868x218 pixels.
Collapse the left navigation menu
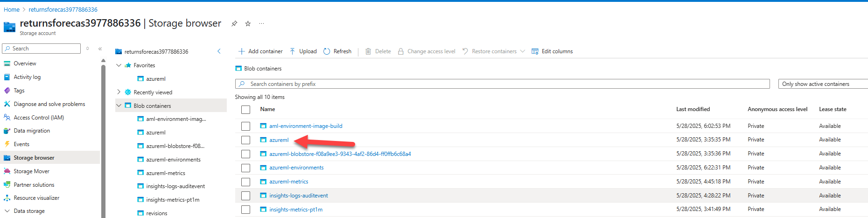tap(100, 49)
